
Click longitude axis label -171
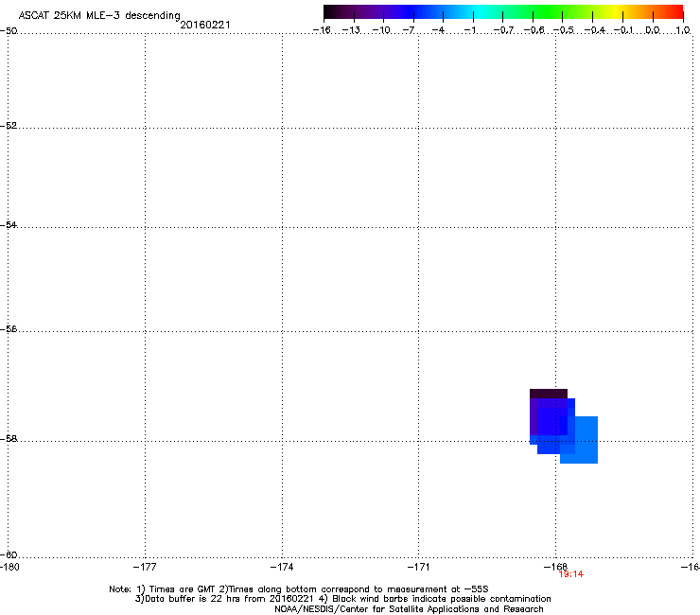(418, 567)
